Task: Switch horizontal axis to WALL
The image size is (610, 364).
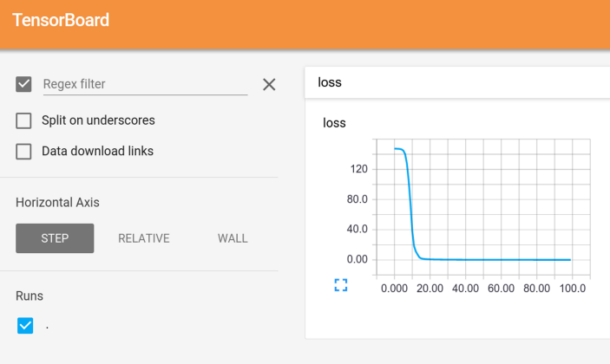Action: point(233,238)
